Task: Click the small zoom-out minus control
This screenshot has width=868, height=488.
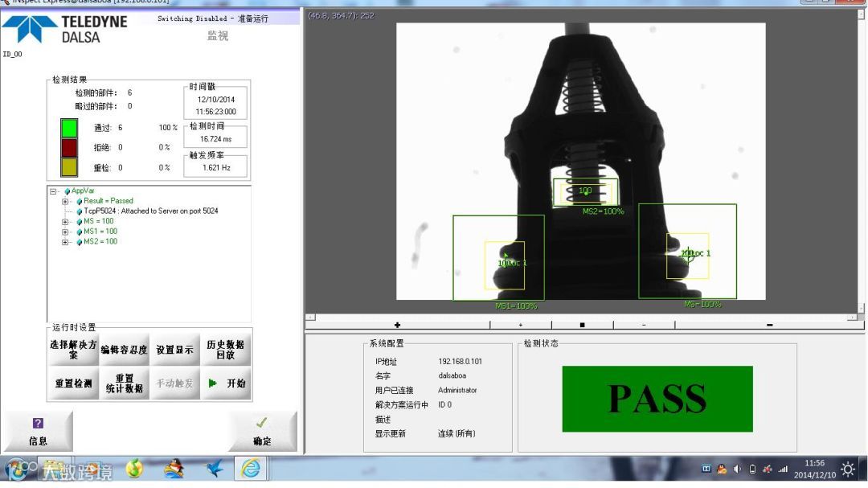Action: [644, 325]
